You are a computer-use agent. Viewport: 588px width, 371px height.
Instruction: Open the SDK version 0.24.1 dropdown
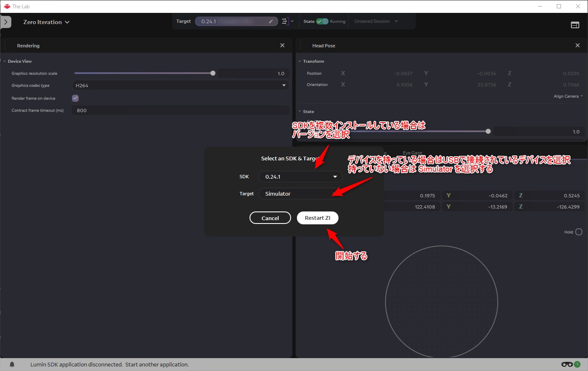[301, 177]
